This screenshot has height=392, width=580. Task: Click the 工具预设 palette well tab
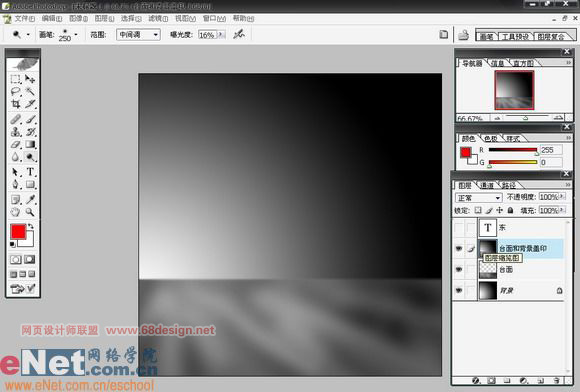(515, 36)
